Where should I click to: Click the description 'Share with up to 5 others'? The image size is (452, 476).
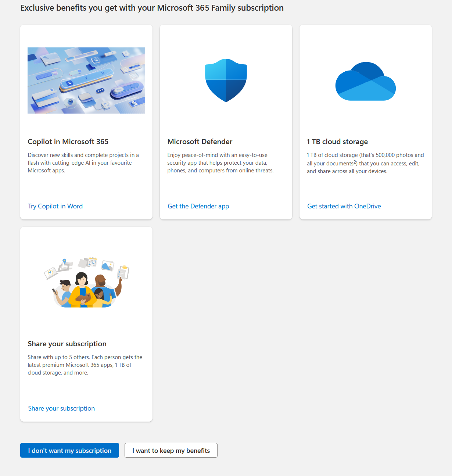[85, 365]
